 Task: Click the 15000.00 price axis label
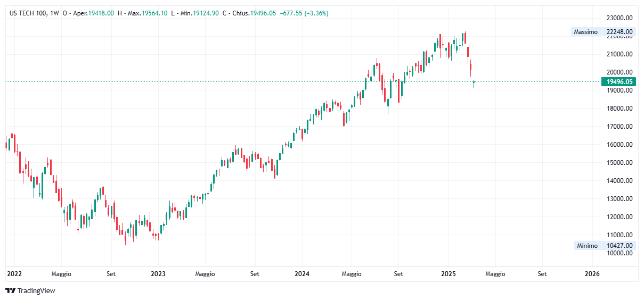(x=619, y=163)
